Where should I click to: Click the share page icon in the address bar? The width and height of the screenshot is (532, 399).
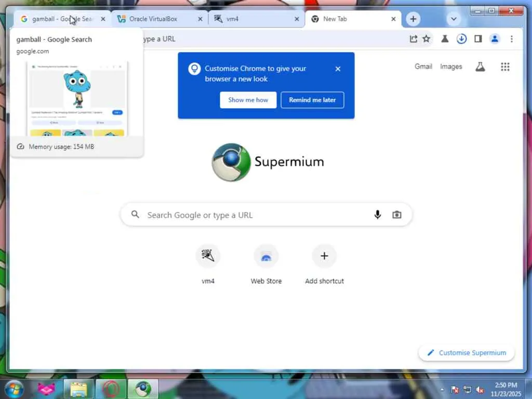413,39
